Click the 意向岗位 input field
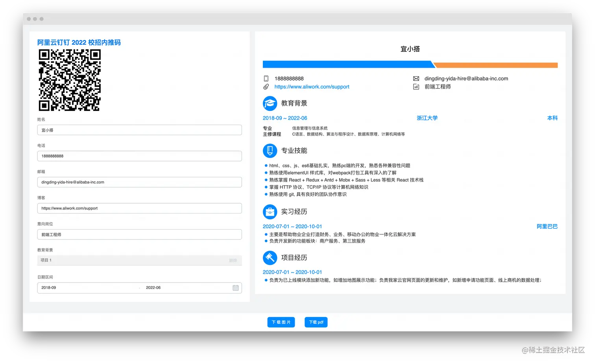The height and width of the screenshot is (364, 595). (x=139, y=234)
